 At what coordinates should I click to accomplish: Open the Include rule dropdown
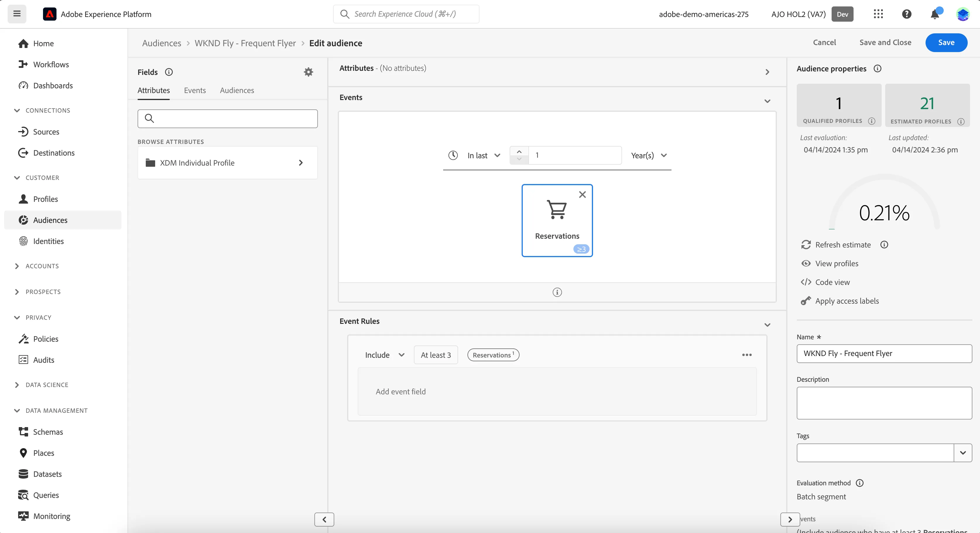click(384, 355)
